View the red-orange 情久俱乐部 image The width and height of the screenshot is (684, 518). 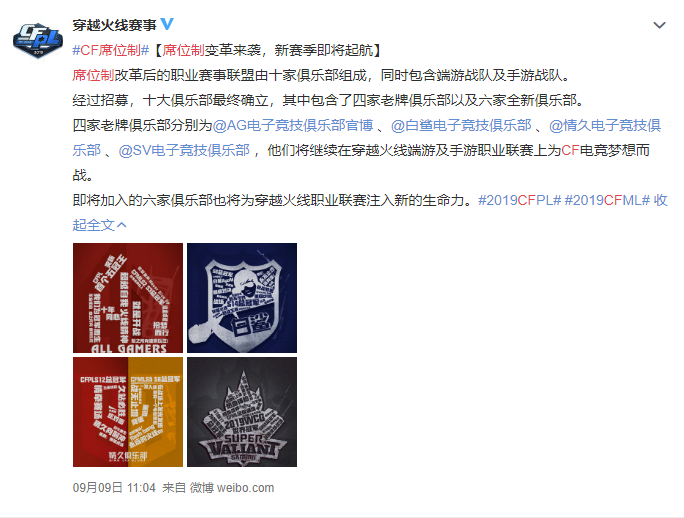click(128, 412)
